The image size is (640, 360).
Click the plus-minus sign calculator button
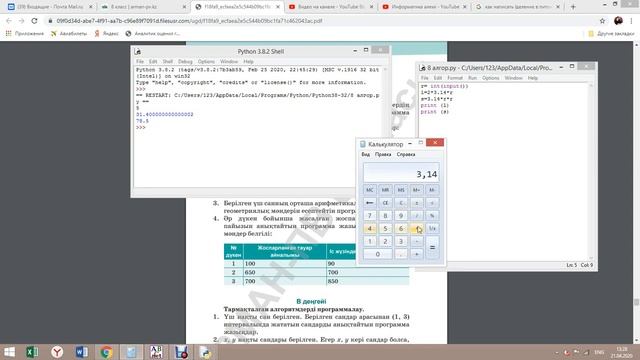coord(416,203)
